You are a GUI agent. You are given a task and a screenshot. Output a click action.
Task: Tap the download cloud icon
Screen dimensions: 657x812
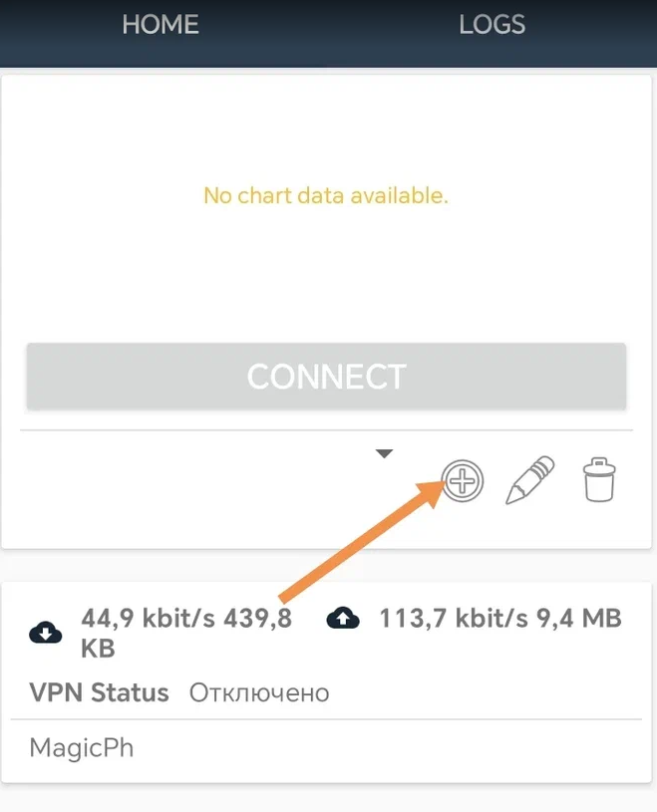[x=46, y=633]
